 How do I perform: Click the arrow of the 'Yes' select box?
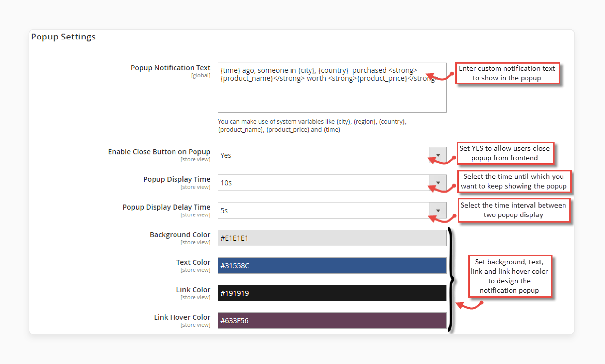pyautogui.click(x=438, y=155)
